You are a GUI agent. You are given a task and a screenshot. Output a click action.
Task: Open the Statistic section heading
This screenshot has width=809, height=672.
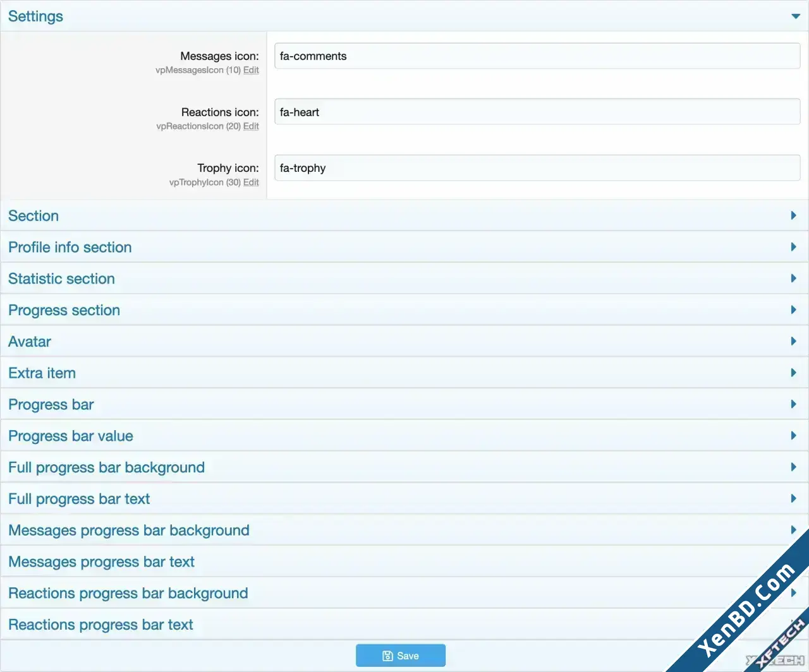point(61,279)
